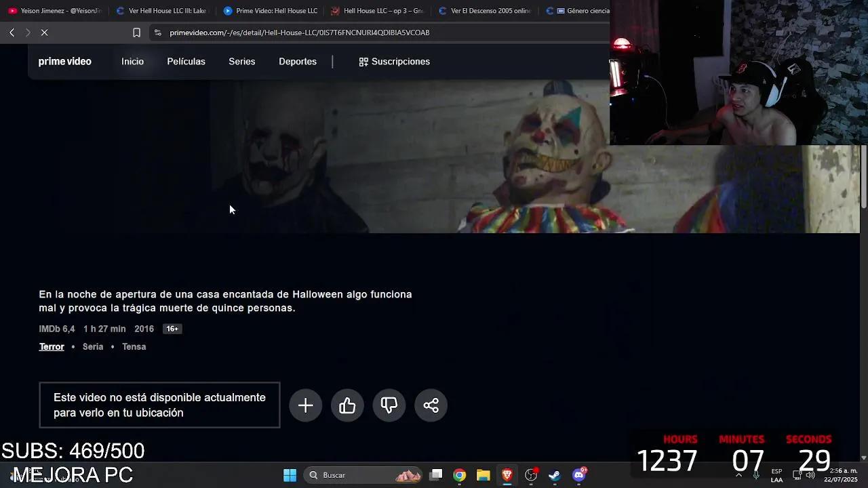The height and width of the screenshot is (488, 868).
Task: Click the 16+ age rating badge
Action: pyautogui.click(x=172, y=329)
